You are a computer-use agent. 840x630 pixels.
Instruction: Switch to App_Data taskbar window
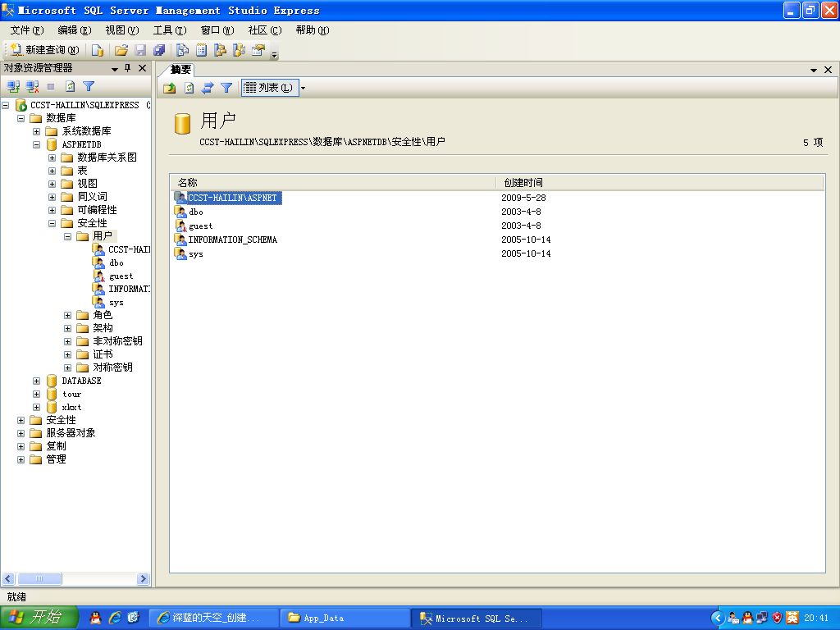[345, 618]
